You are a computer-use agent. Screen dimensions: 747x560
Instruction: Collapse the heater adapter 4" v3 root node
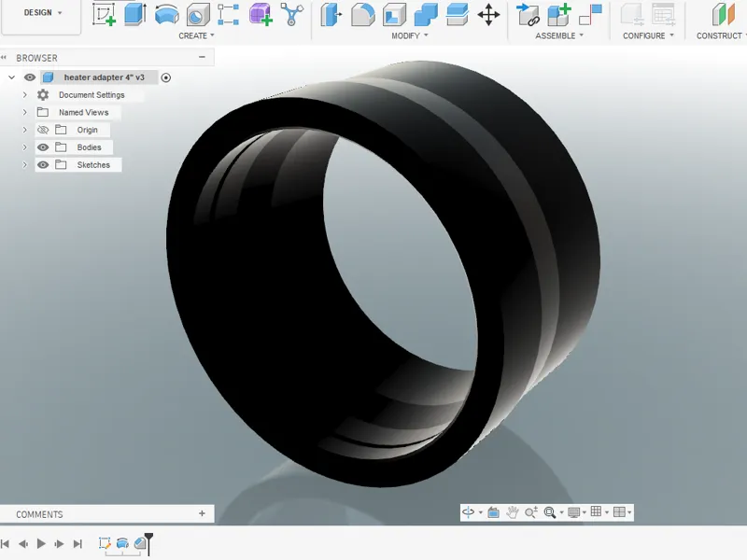[x=11, y=77]
